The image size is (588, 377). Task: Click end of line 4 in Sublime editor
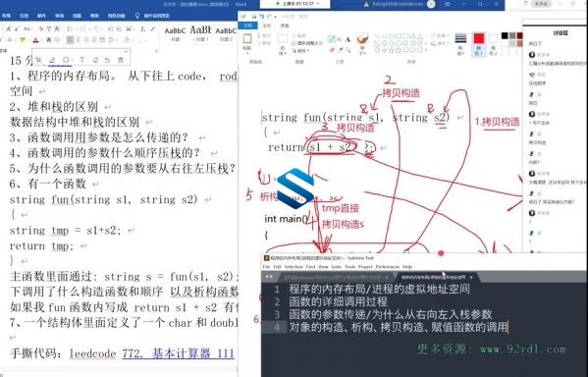tap(508, 327)
